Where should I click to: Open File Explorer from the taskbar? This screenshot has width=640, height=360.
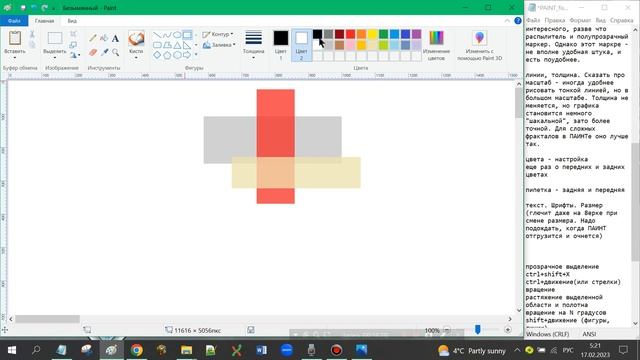pyautogui.click(x=187, y=350)
